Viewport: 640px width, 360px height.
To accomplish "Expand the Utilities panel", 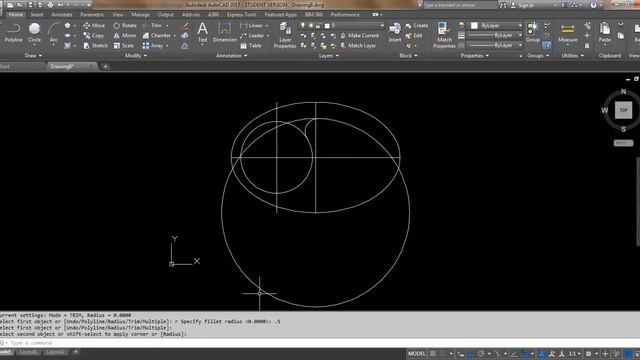I will (x=572, y=56).
